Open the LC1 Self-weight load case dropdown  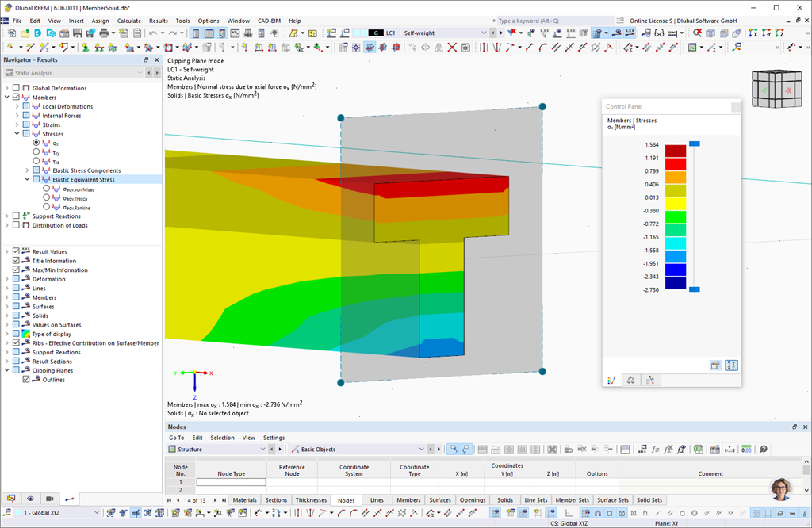tap(427, 33)
